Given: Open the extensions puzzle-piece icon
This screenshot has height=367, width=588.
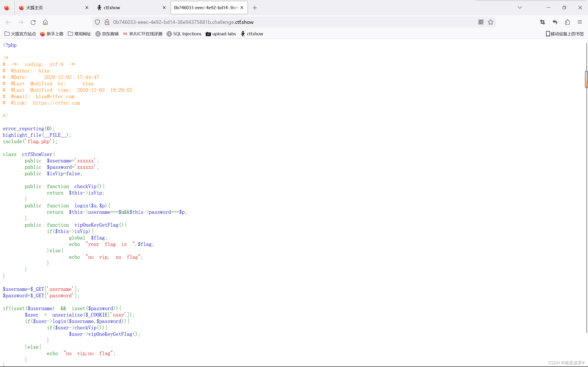Looking at the screenshot, I should point(568,22).
